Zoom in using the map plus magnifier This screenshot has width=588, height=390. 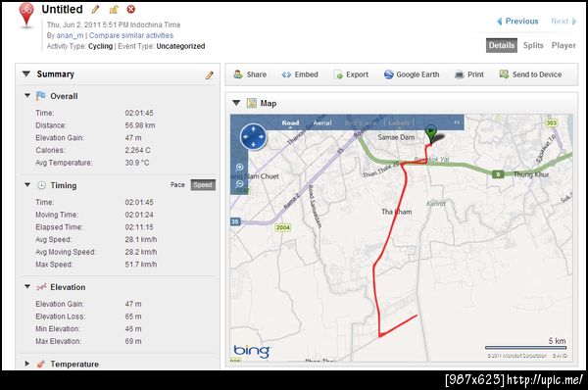click(x=240, y=168)
